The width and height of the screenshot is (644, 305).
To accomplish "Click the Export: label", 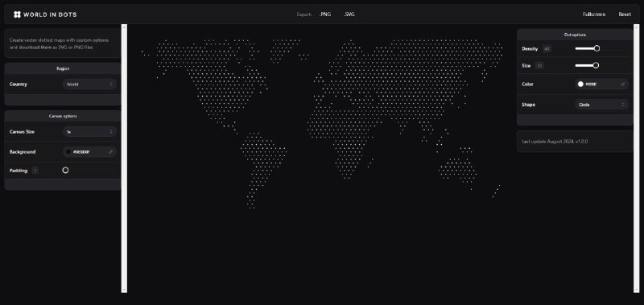I will coord(304,14).
